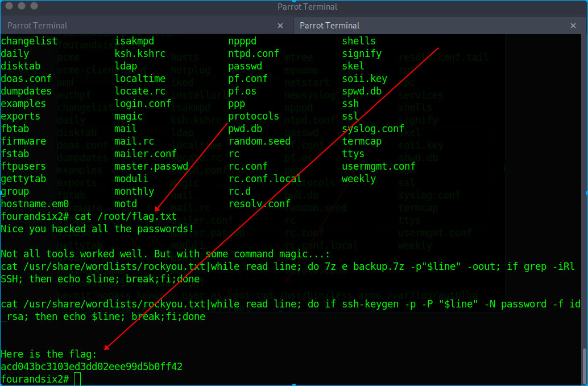Click 'termcap' entry in listing
Image resolution: width=588 pixels, height=386 pixels.
pyautogui.click(x=362, y=141)
